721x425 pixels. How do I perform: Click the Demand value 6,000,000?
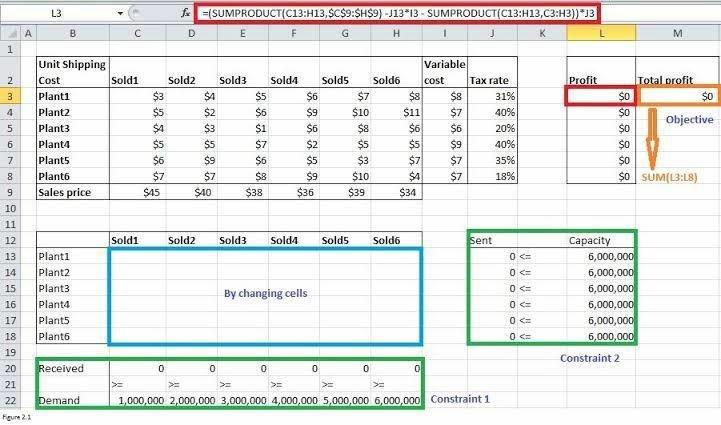point(396,401)
